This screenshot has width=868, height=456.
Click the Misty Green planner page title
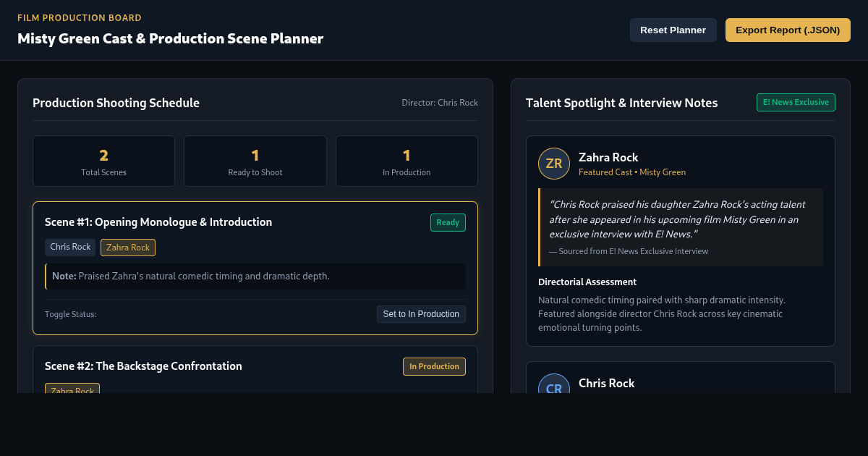pyautogui.click(x=171, y=38)
